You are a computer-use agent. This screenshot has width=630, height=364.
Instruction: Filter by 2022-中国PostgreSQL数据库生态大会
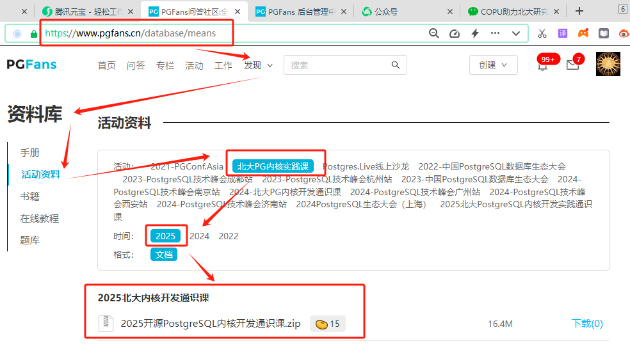[492, 166]
